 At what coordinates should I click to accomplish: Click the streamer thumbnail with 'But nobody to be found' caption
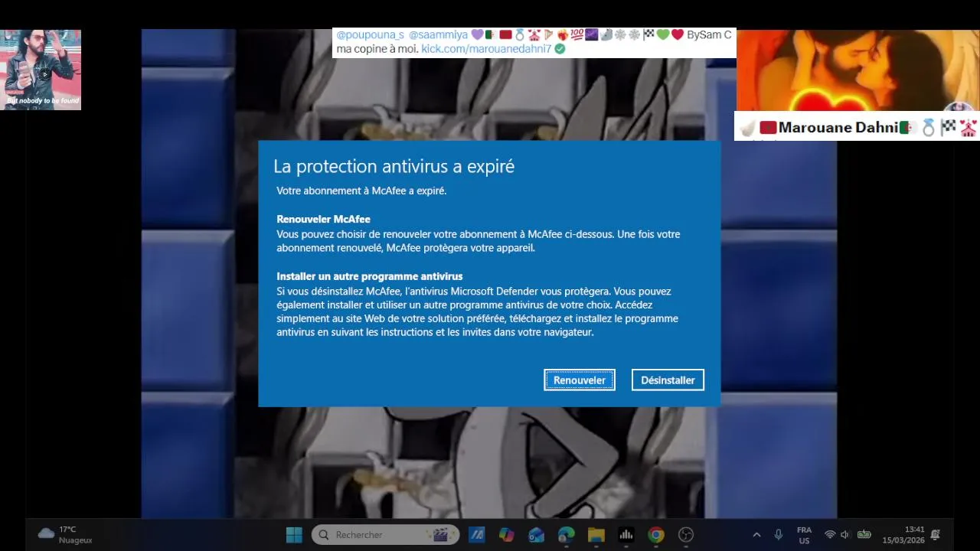coord(41,70)
